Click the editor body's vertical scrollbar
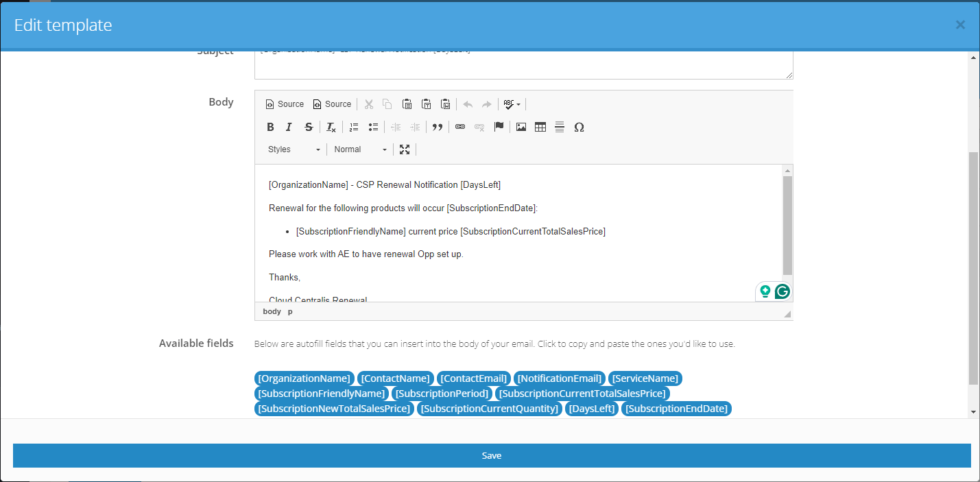Screen dimensions: 980x482 (x=787, y=226)
